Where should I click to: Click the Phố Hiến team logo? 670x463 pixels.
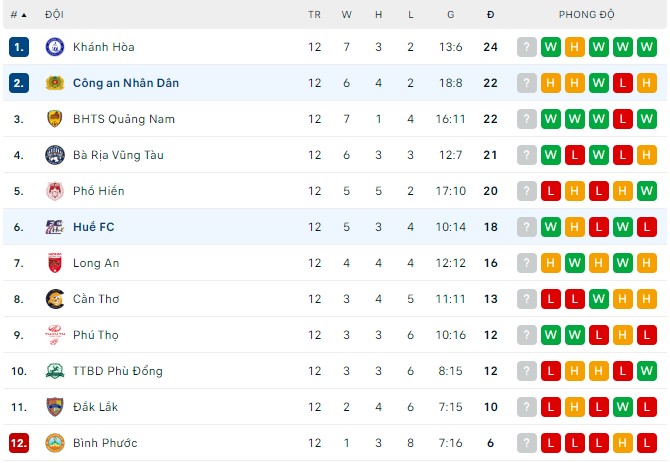coord(54,191)
